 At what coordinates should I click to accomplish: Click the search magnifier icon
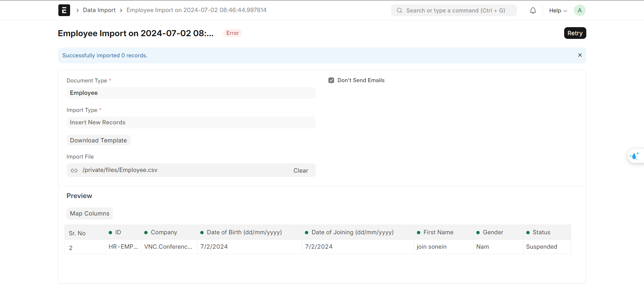tap(399, 10)
